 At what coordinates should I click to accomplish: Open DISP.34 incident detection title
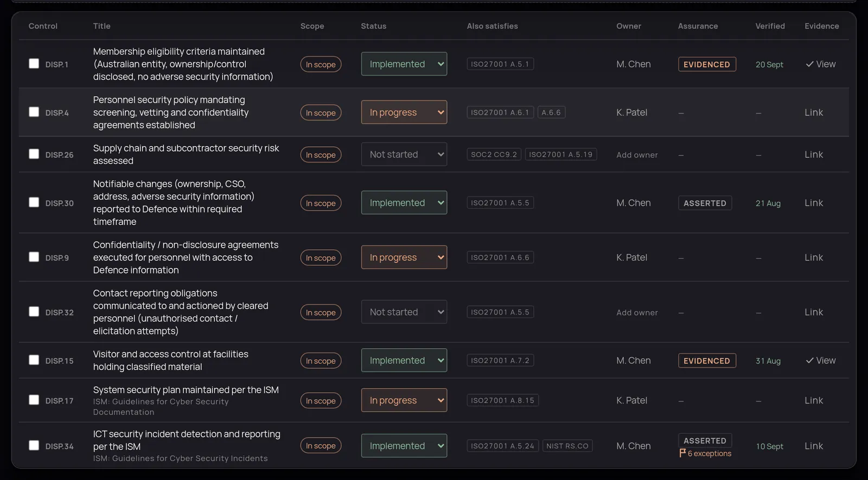click(187, 440)
